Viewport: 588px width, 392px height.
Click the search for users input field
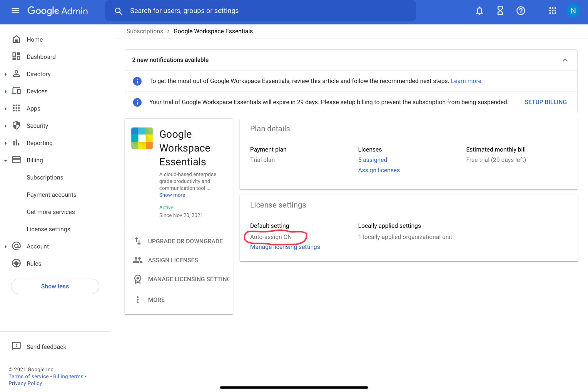260,11
